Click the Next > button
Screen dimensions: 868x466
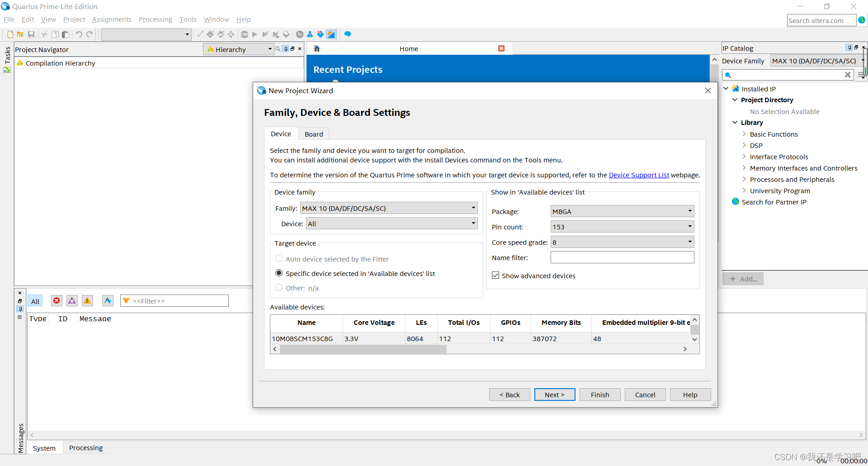555,395
